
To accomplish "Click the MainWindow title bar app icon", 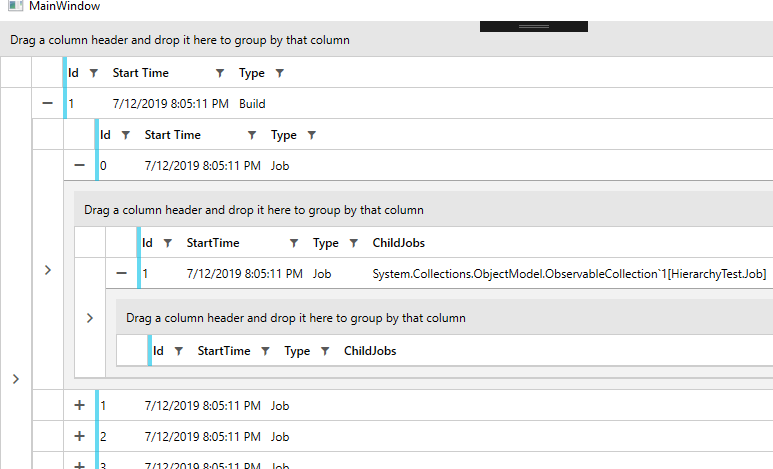I will coord(15,7).
